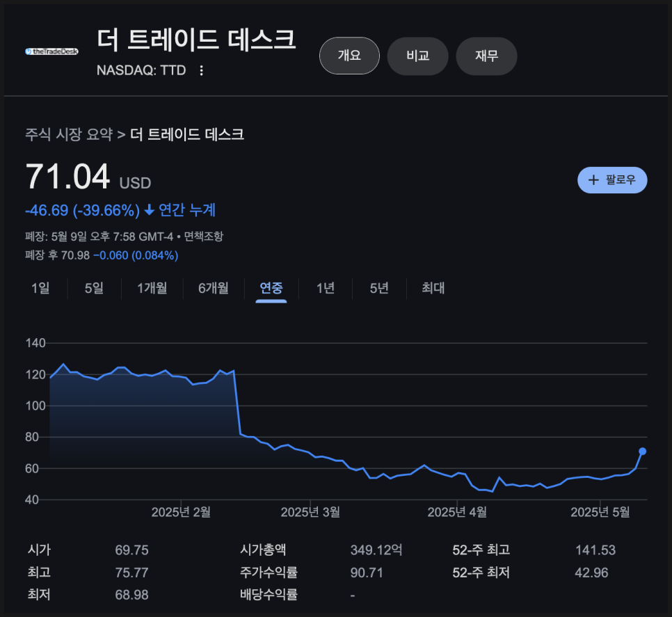Viewport: 672px width, 617px height.
Task: Switch chart to 5년 range
Action: tap(379, 288)
